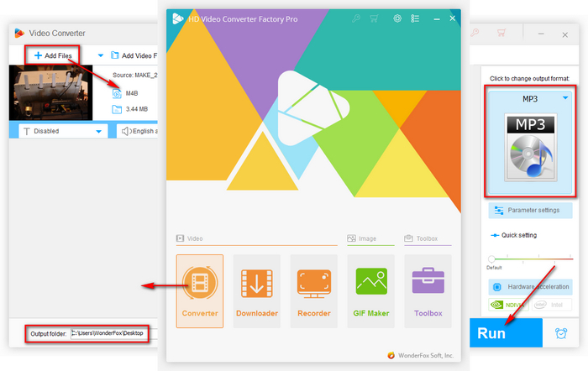Click the register key icon in main window
Viewport: 588px width, 371px height.
[x=356, y=18]
